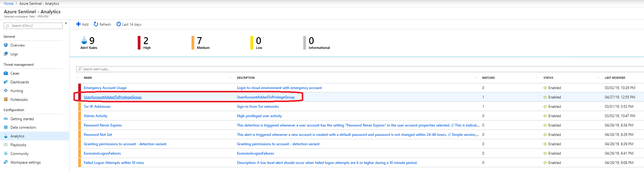Screen dimensions: 644x173
Task: Click the High privileged user activity description
Action: [x=259, y=116]
